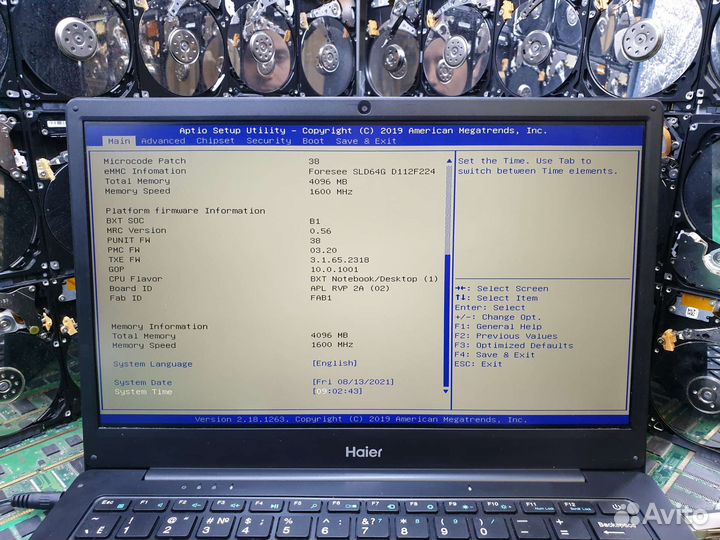This screenshot has height=540, width=720.
Task: Switch to the Advanced tab
Action: point(163,141)
